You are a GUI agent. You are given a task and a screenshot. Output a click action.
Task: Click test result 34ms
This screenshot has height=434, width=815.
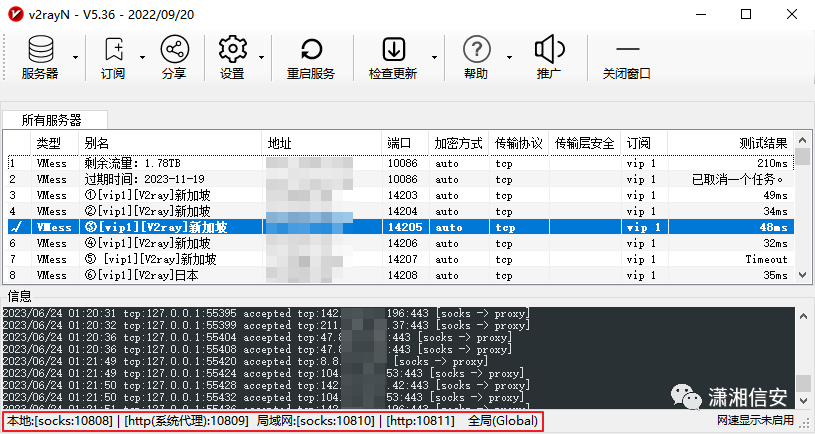coord(775,212)
